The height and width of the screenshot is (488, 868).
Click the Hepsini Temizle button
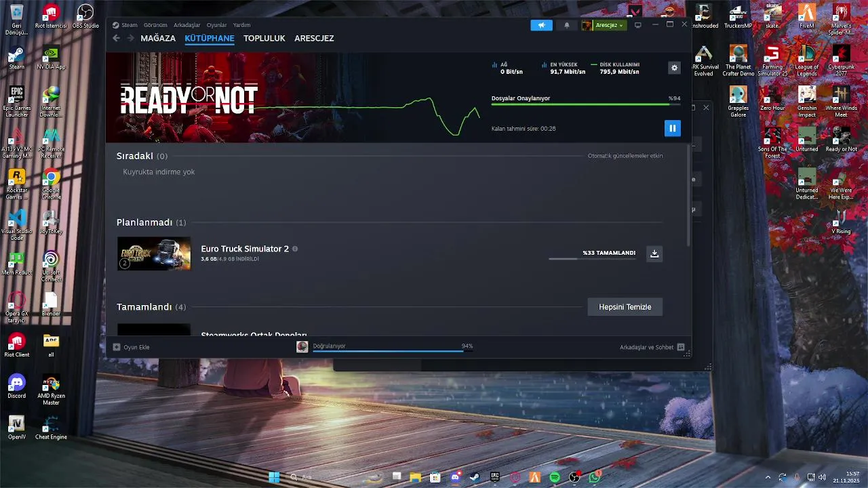click(625, 307)
